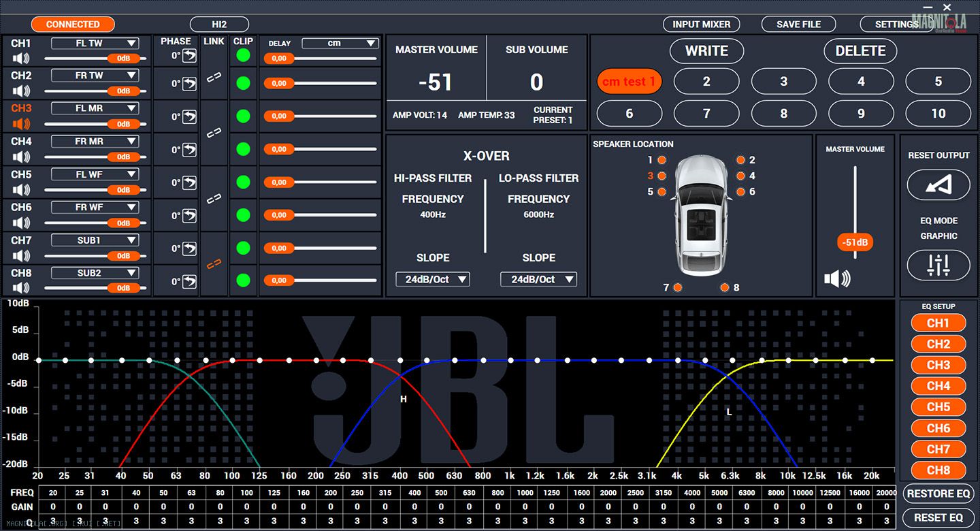
Task: Invert phase for CH5
Action: click(x=189, y=182)
